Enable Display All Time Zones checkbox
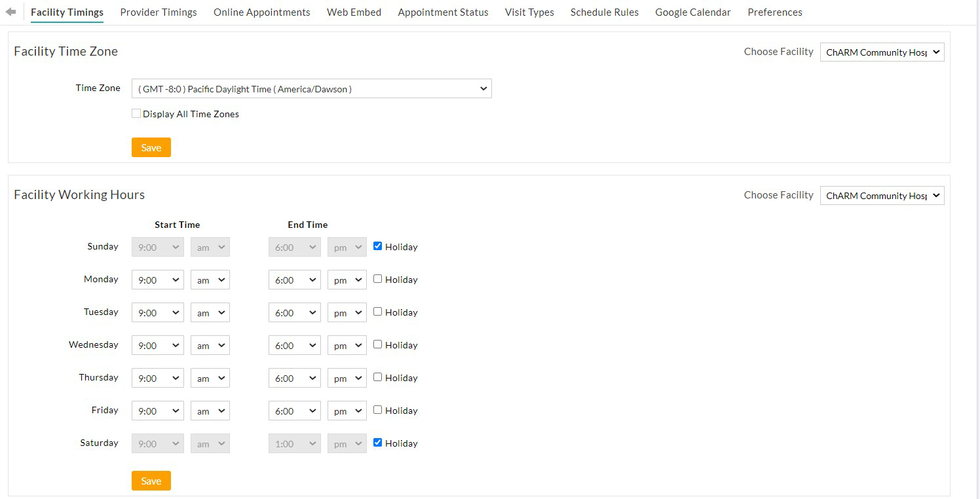Image resolution: width=980 pixels, height=499 pixels. click(x=136, y=114)
